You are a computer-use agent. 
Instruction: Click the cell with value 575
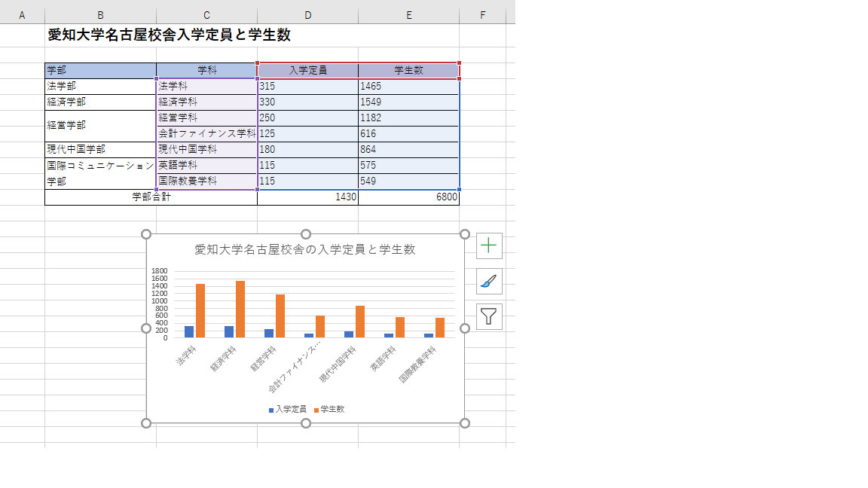[x=408, y=165]
